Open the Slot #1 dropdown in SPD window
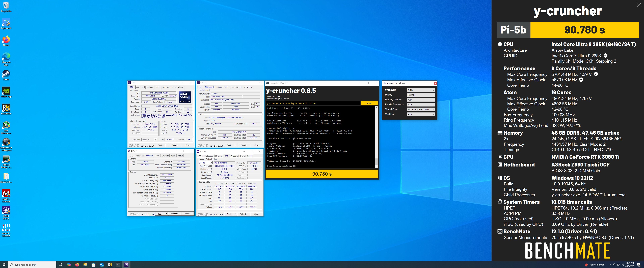Viewport: 644px width, 268px height. pyautogui.click(x=205, y=163)
